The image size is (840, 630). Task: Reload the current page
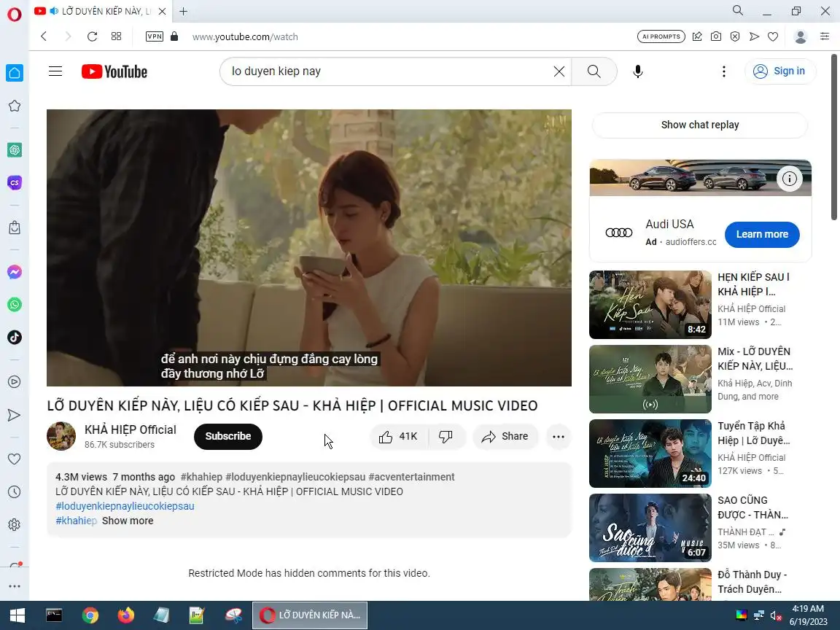click(92, 36)
